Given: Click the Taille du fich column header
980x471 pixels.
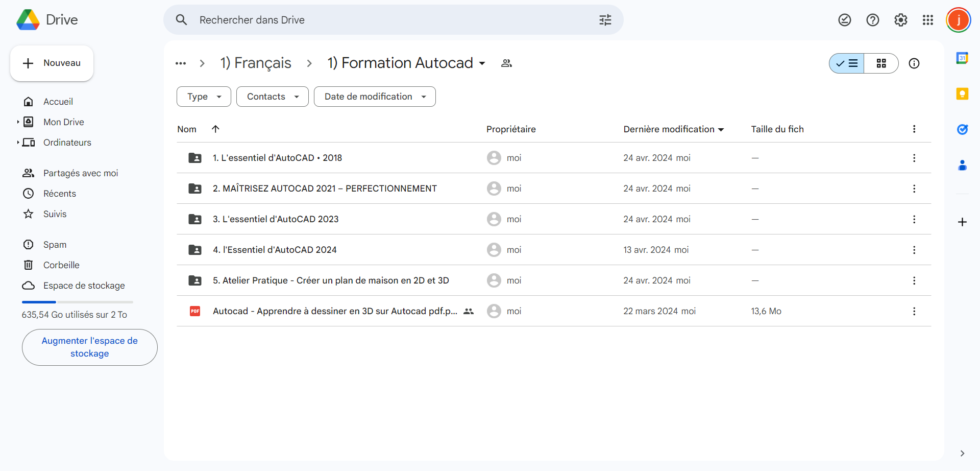Looking at the screenshot, I should click(777, 129).
